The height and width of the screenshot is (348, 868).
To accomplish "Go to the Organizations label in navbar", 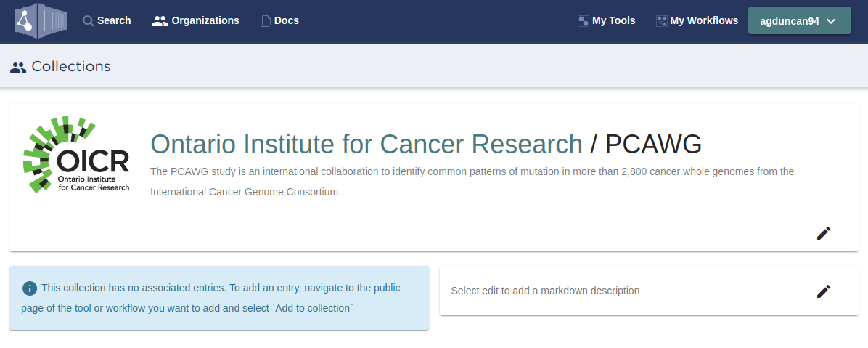I will pyautogui.click(x=205, y=21).
